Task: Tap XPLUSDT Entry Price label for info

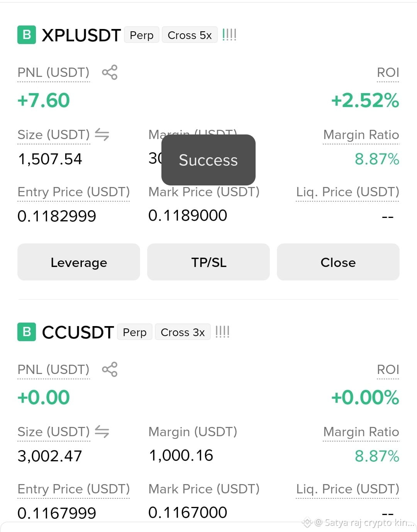Action: [x=74, y=192]
